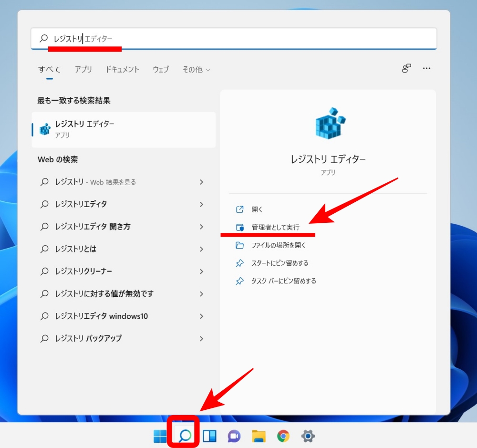Open the three-dots more options menu
This screenshot has width=477, height=448.
click(x=426, y=68)
